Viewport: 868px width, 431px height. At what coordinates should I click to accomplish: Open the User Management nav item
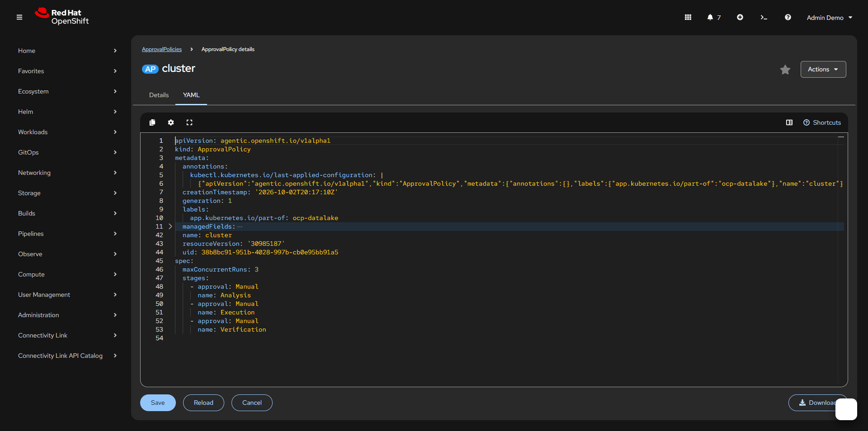pyautogui.click(x=67, y=295)
